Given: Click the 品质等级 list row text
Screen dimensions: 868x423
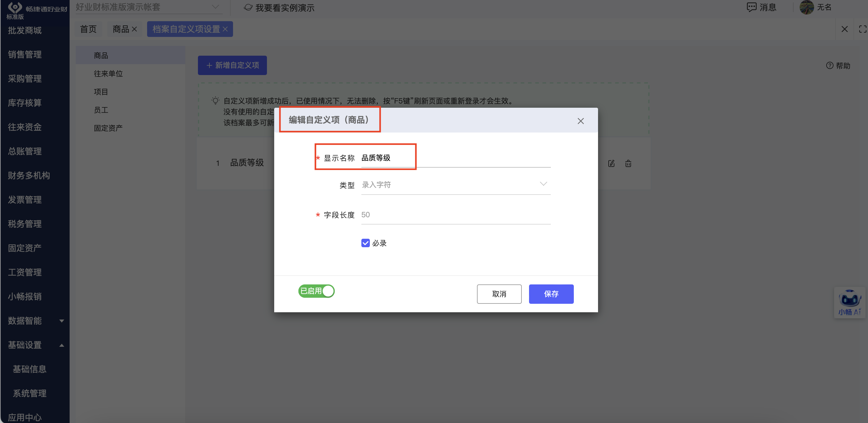Looking at the screenshot, I should pyautogui.click(x=247, y=163).
